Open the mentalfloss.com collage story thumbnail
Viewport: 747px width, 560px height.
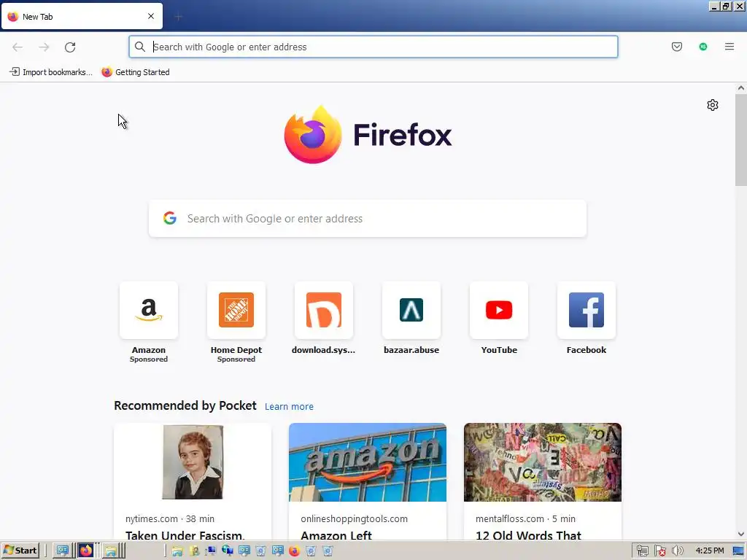pyautogui.click(x=542, y=462)
